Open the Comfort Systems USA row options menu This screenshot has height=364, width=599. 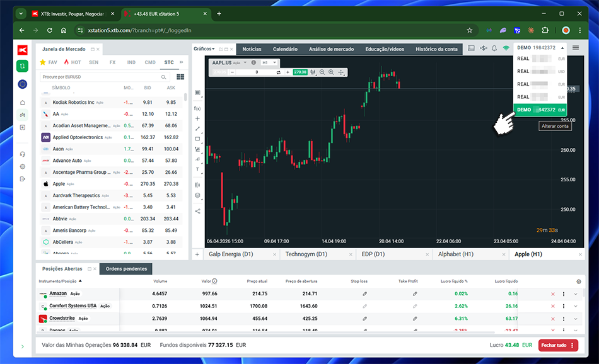(564, 307)
